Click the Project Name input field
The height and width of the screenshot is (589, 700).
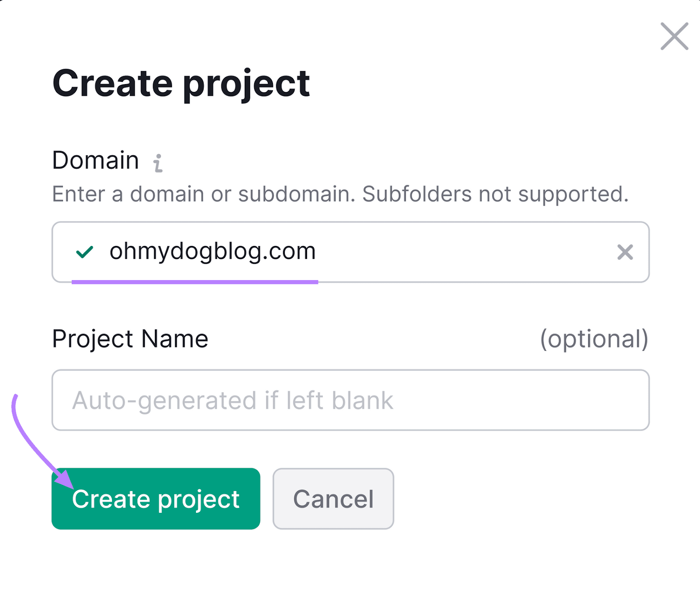tap(350, 400)
